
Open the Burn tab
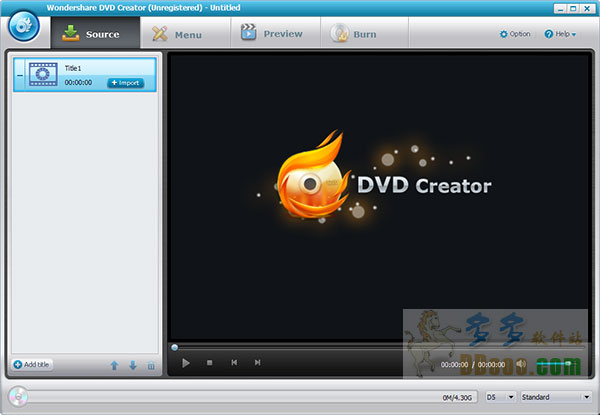click(x=365, y=34)
